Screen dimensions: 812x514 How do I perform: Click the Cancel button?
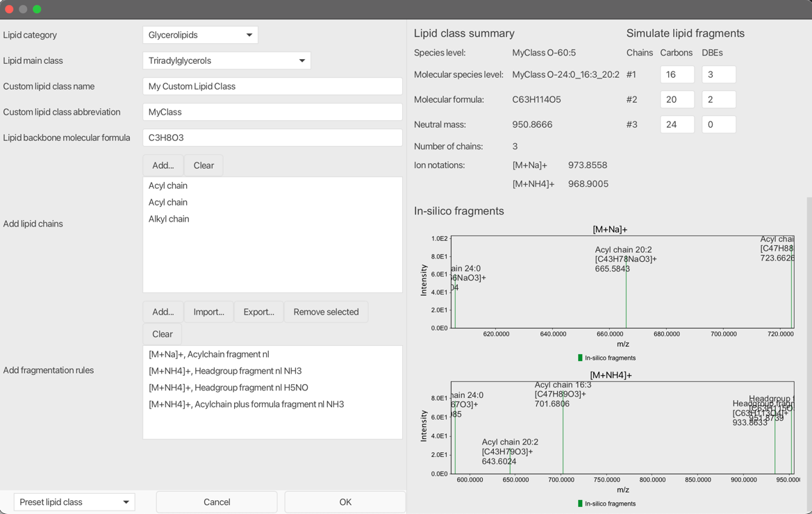pos(217,502)
